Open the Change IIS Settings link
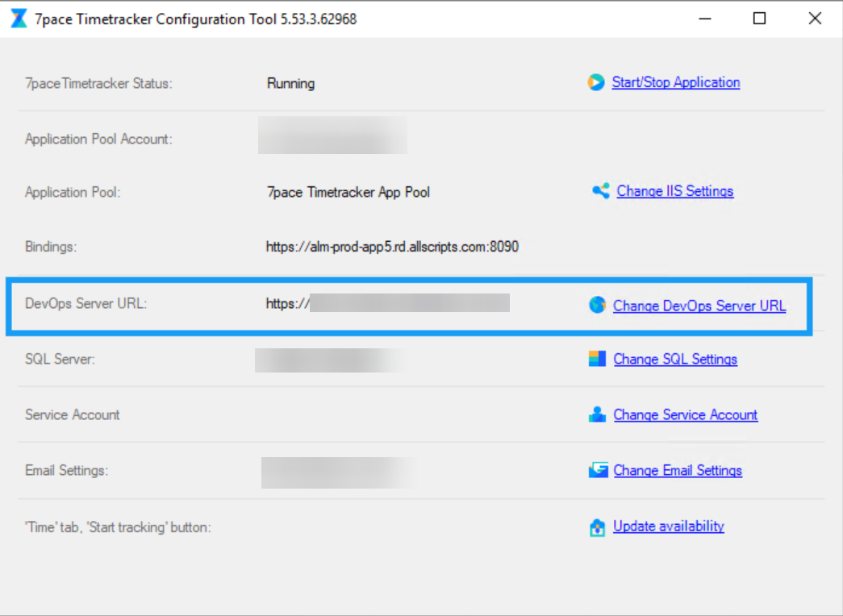Viewport: 843px width, 616px height. click(x=674, y=191)
